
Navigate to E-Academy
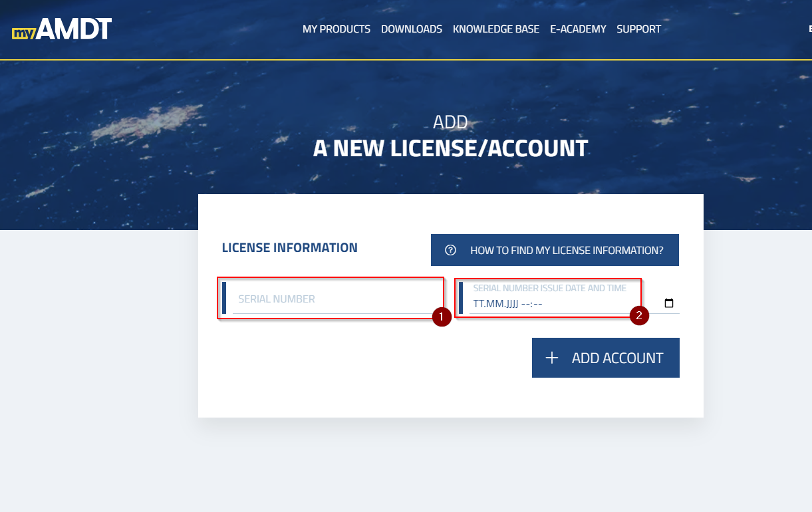pyautogui.click(x=578, y=29)
